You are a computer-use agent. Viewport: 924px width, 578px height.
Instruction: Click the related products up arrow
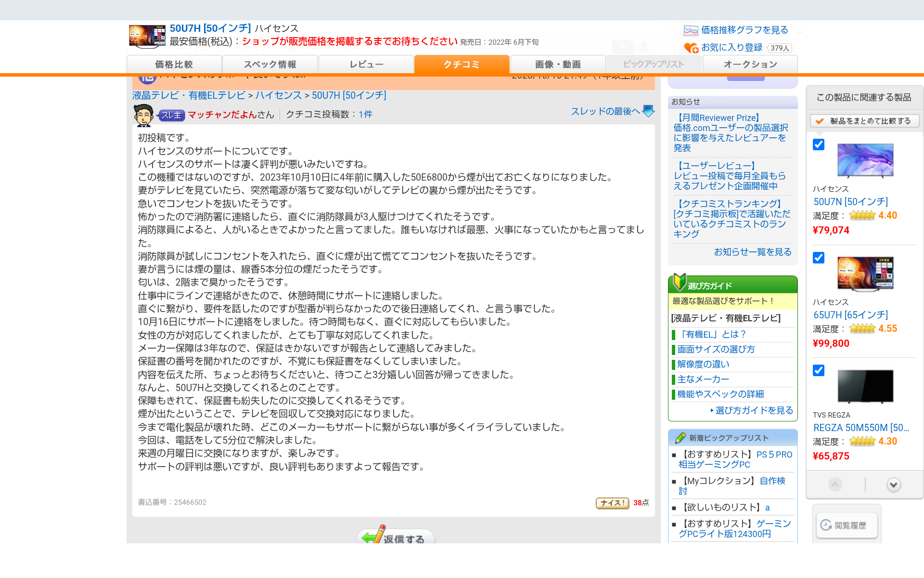[835, 485]
